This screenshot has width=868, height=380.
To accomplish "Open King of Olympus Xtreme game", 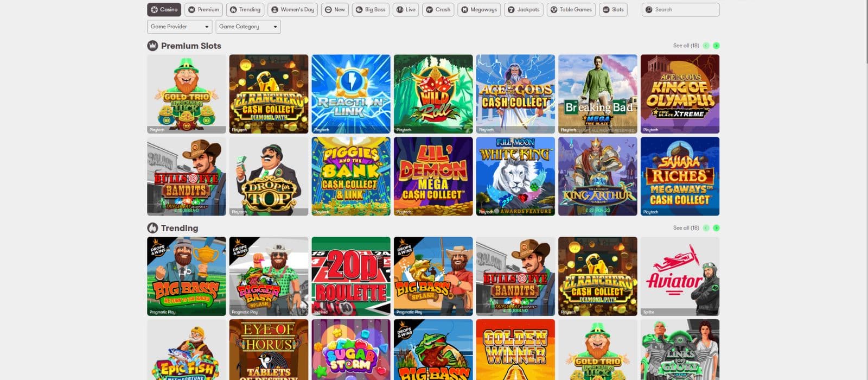I will [x=680, y=94].
